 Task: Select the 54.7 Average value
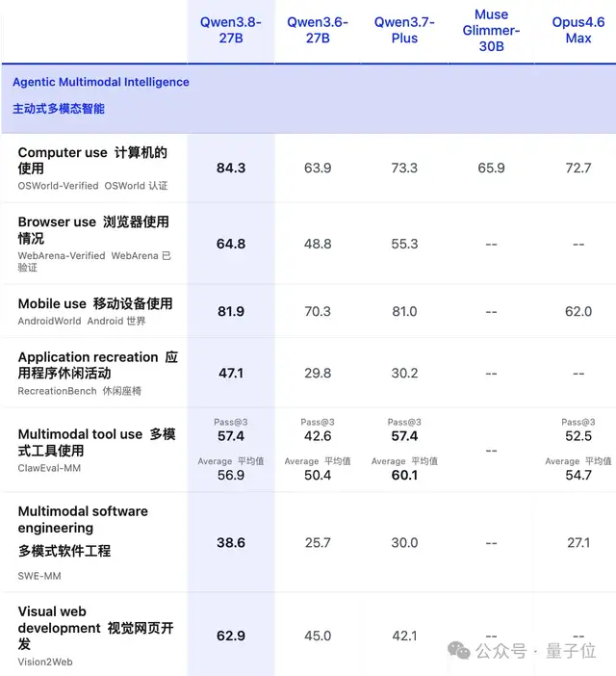578,475
